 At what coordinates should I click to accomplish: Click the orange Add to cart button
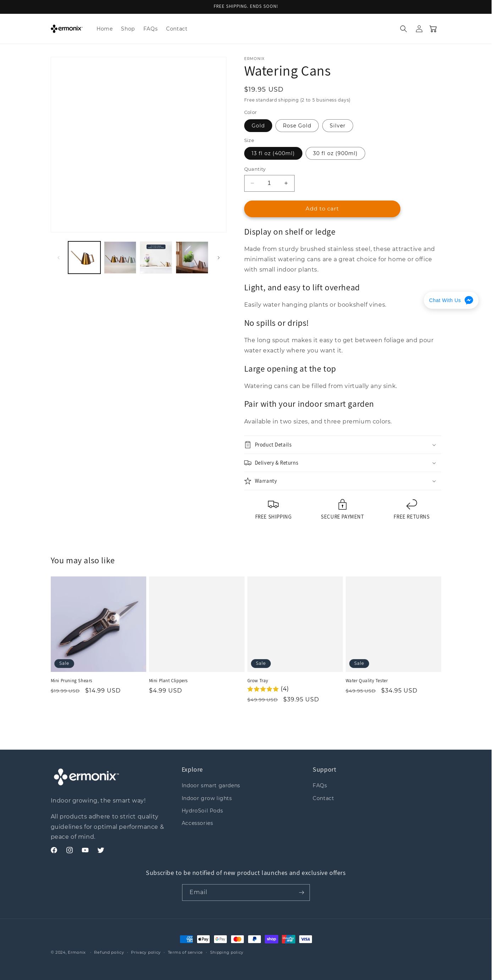[x=323, y=209]
